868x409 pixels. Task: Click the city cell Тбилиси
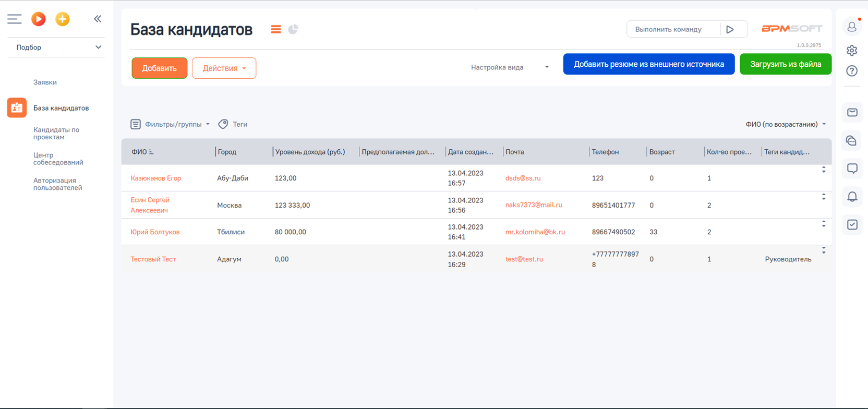(231, 232)
